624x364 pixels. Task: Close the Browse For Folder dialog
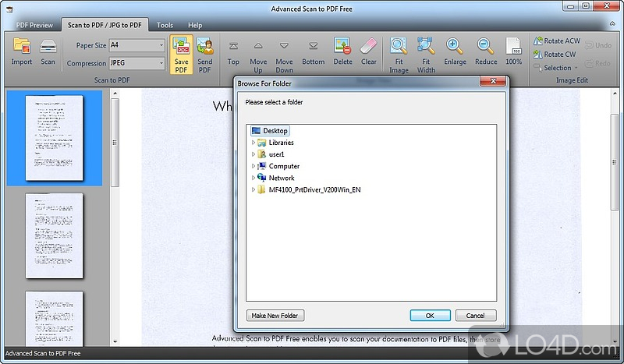click(493, 81)
